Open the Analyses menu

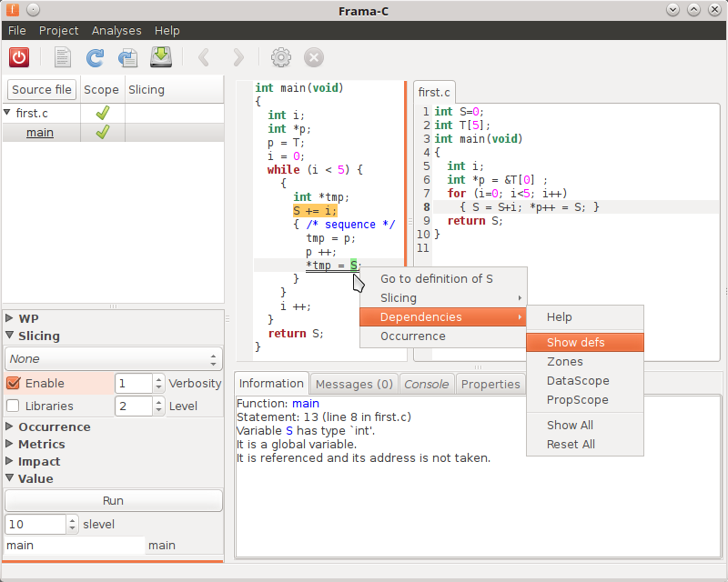coord(116,31)
